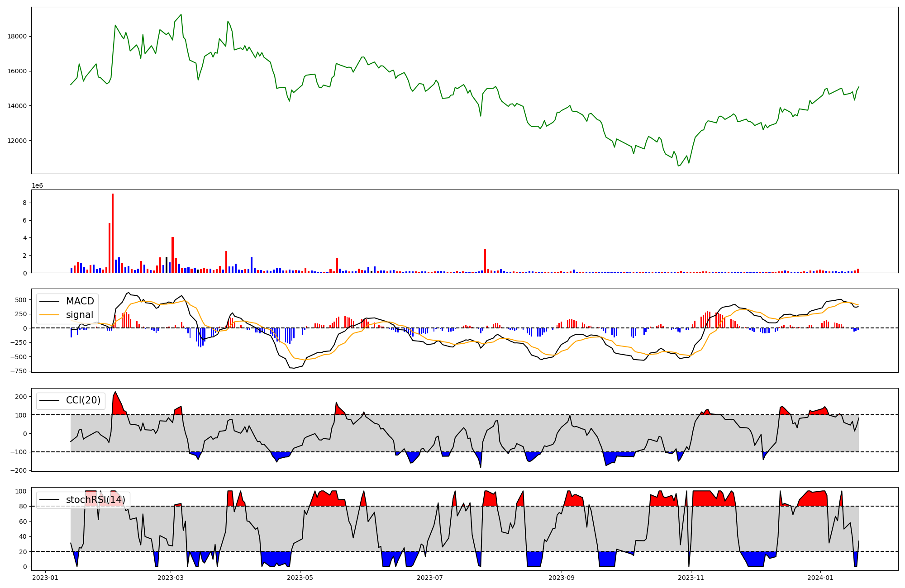Click the orange line sample beside signal legend

[x=50, y=315]
